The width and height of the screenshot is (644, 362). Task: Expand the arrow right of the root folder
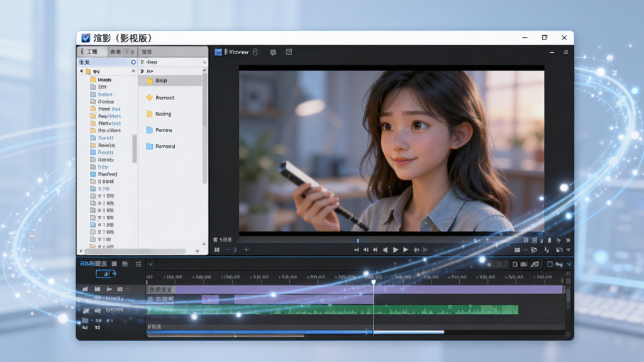133,71
